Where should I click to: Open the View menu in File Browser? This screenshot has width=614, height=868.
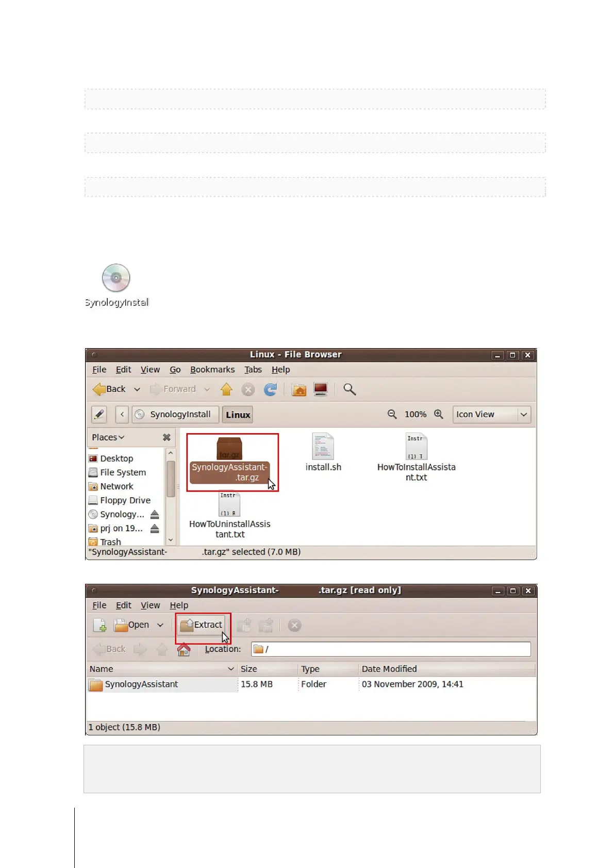150,370
